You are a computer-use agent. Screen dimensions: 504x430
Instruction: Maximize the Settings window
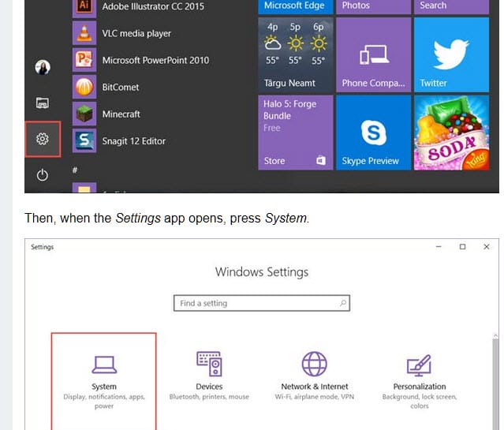462,247
